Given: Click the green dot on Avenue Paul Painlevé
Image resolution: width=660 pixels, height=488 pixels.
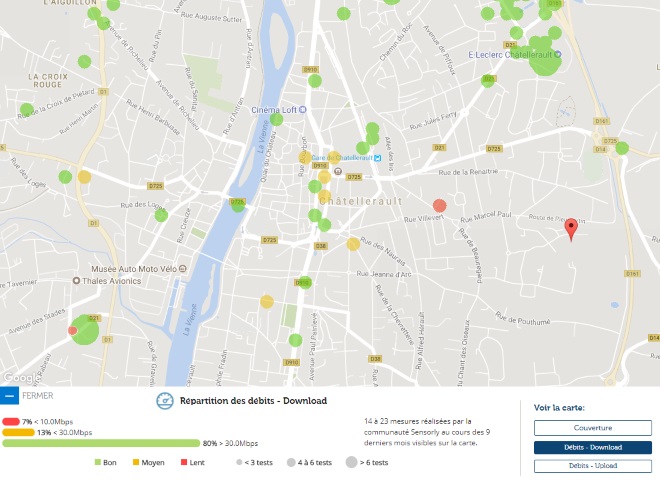Looking at the screenshot, I should pyautogui.click(x=295, y=340).
